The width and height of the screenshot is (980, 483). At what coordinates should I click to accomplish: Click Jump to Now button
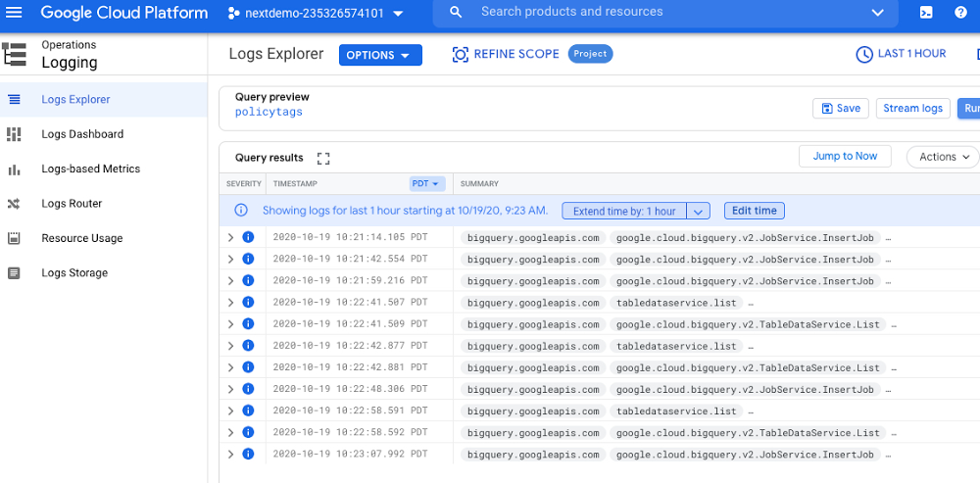pos(845,156)
